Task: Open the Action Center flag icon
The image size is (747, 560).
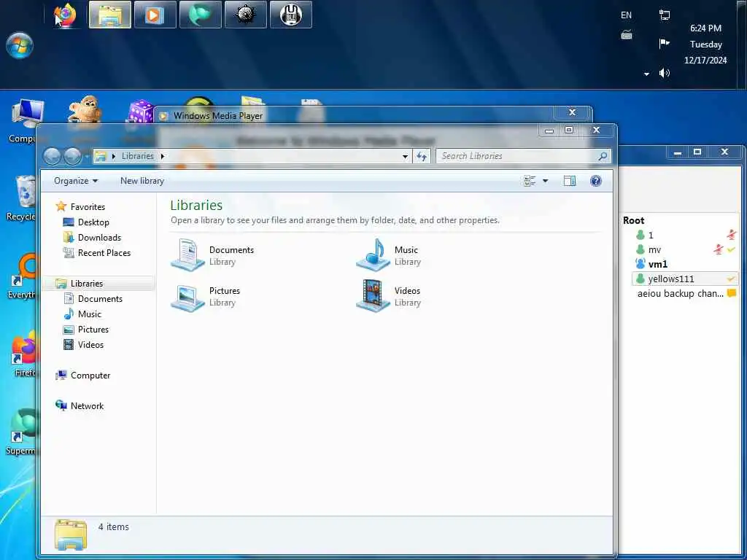Action: 664,44
